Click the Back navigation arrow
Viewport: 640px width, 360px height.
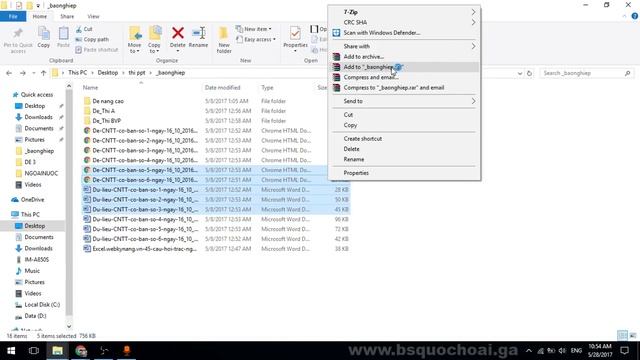tap(9, 73)
